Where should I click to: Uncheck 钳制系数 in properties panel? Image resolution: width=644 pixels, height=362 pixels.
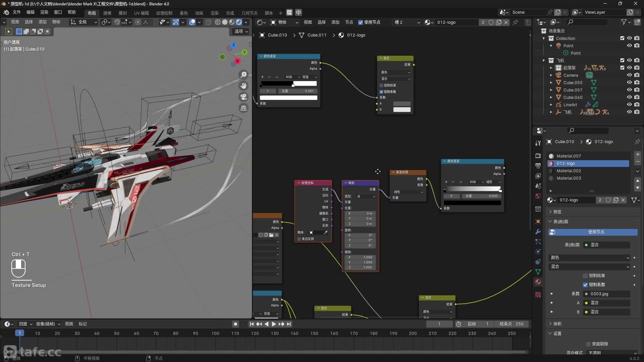(x=585, y=285)
